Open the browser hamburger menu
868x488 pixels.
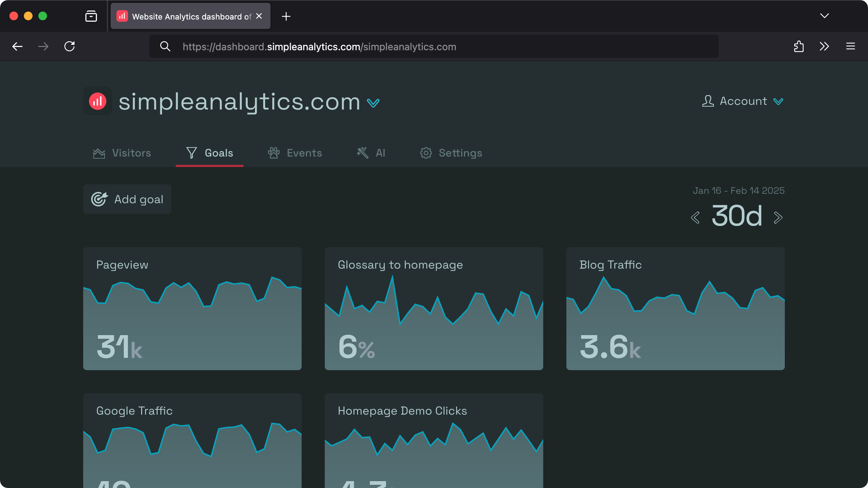[x=851, y=46]
